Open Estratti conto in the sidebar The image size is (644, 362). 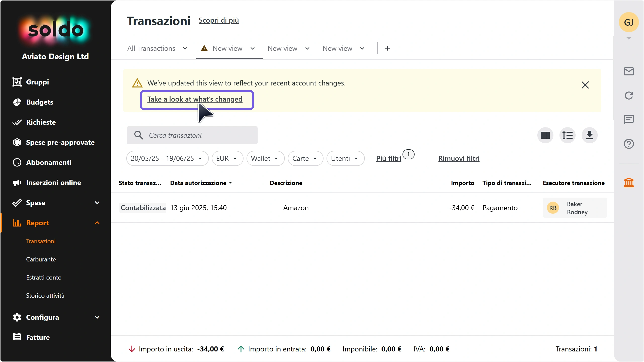[44, 277]
